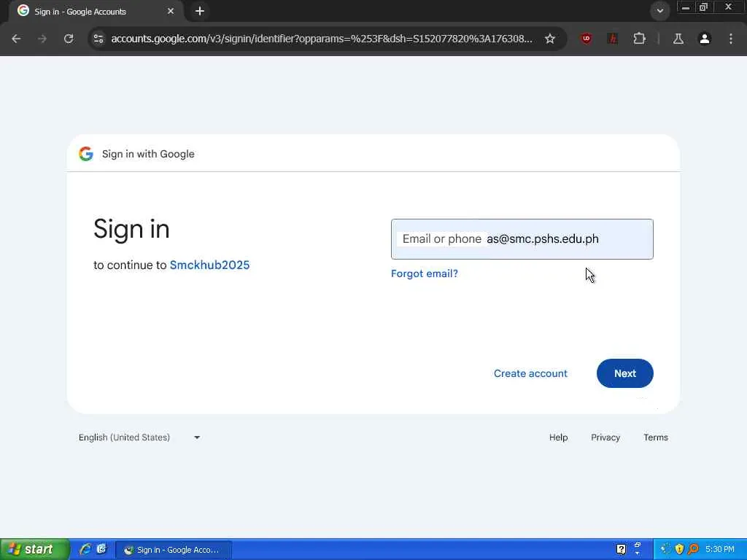
Task: Click the second quick launch icon
Action: (x=102, y=550)
